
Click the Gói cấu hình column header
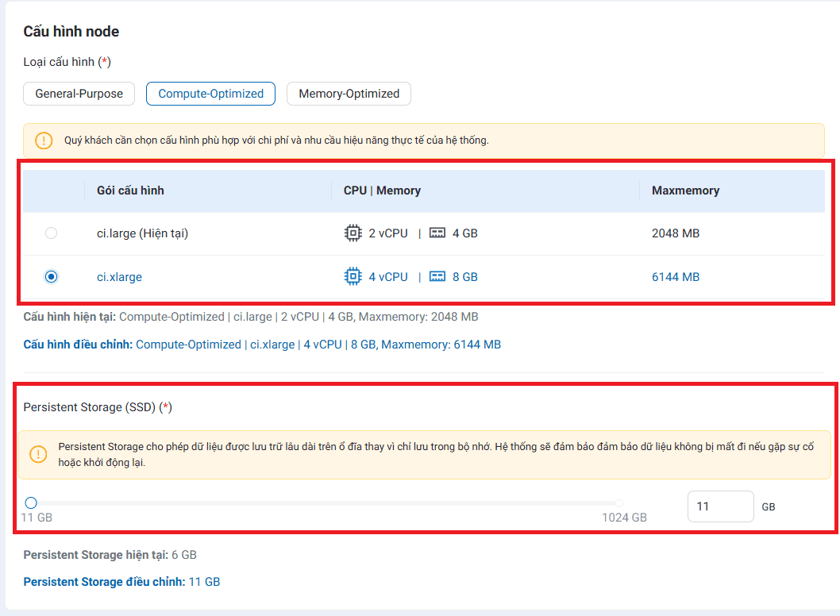coord(130,191)
